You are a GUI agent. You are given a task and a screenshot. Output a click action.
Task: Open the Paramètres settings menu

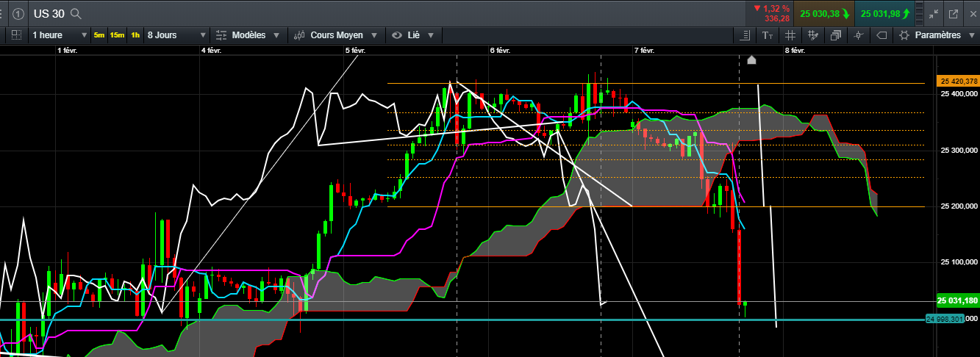[937, 35]
